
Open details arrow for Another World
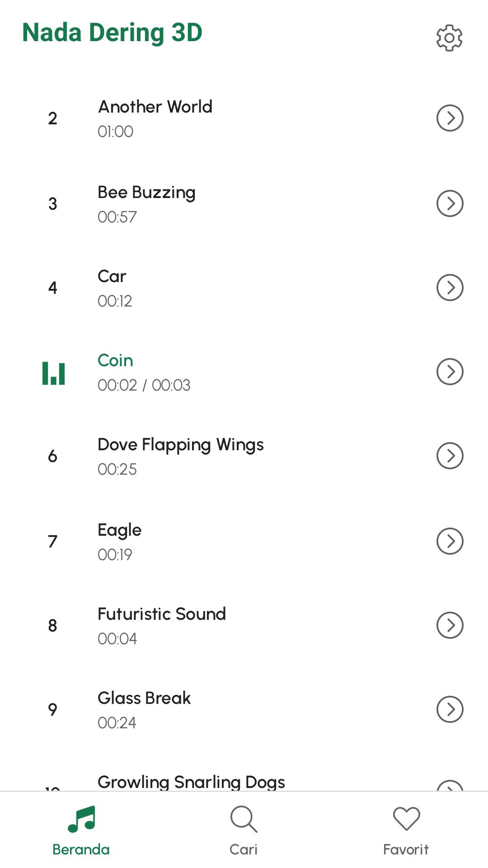(x=450, y=118)
